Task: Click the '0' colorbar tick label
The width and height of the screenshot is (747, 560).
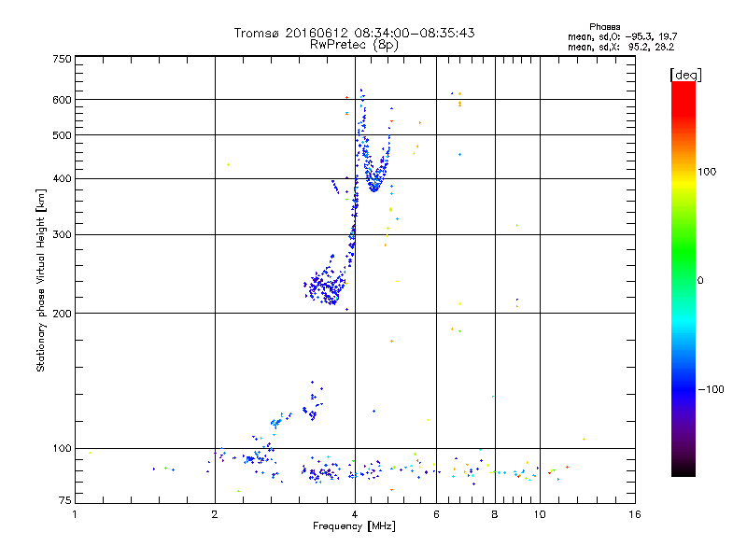Action: click(x=699, y=281)
